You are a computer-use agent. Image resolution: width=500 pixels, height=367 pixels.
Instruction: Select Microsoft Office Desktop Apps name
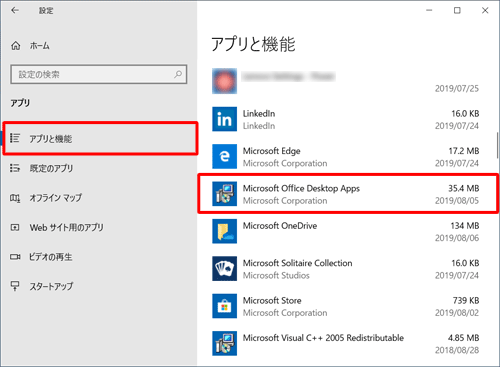pos(301,188)
